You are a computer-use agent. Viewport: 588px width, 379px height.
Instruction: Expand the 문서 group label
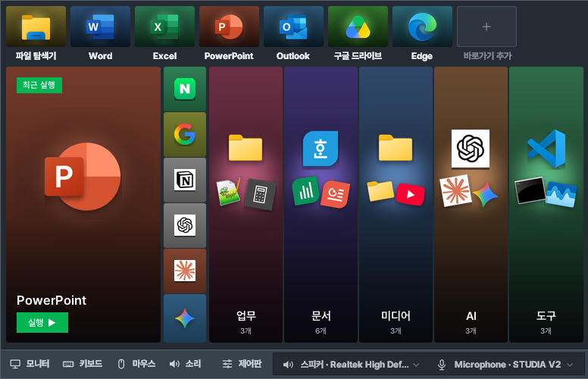tap(321, 316)
